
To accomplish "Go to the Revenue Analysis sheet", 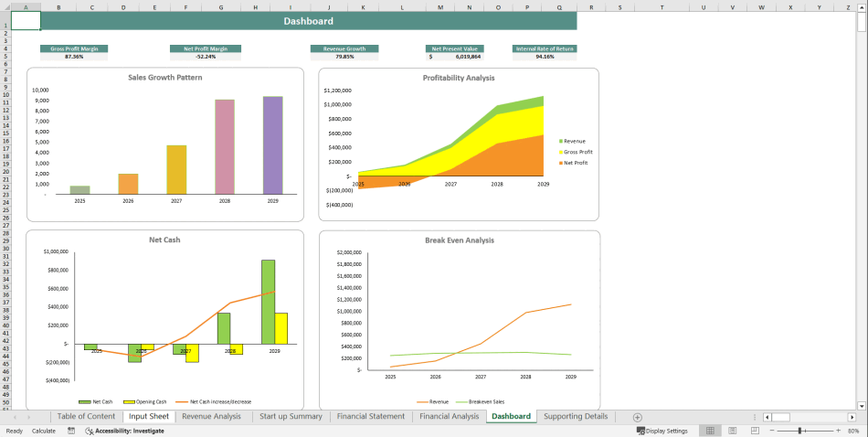I will tap(211, 417).
